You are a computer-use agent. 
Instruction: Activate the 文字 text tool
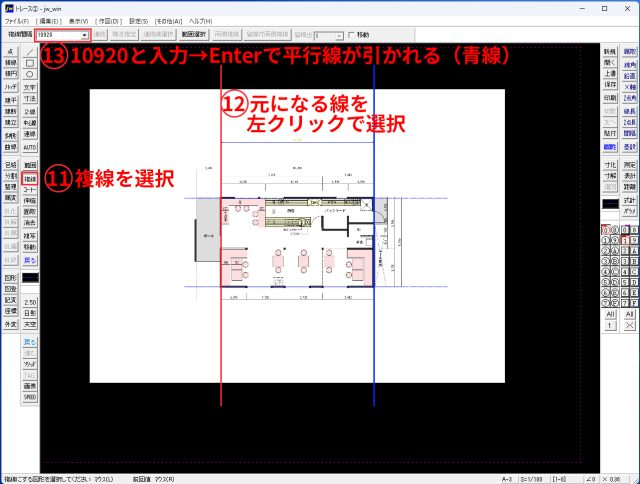29,87
